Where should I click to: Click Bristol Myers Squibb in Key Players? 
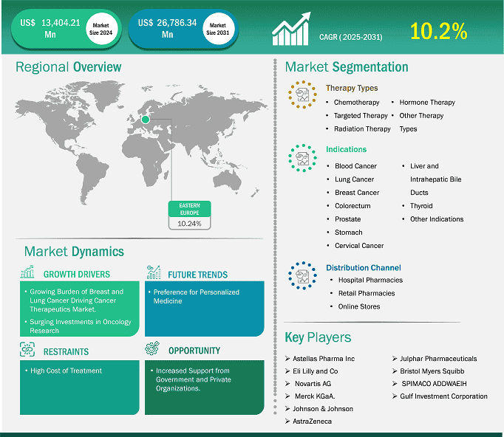(432, 371)
